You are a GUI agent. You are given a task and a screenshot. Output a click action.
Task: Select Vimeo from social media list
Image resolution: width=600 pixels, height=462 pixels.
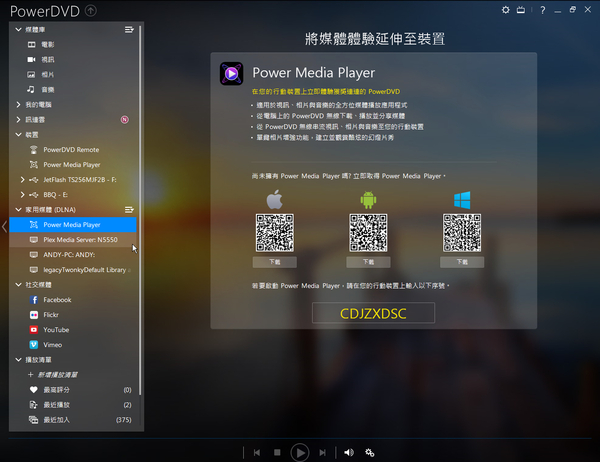tap(54, 344)
